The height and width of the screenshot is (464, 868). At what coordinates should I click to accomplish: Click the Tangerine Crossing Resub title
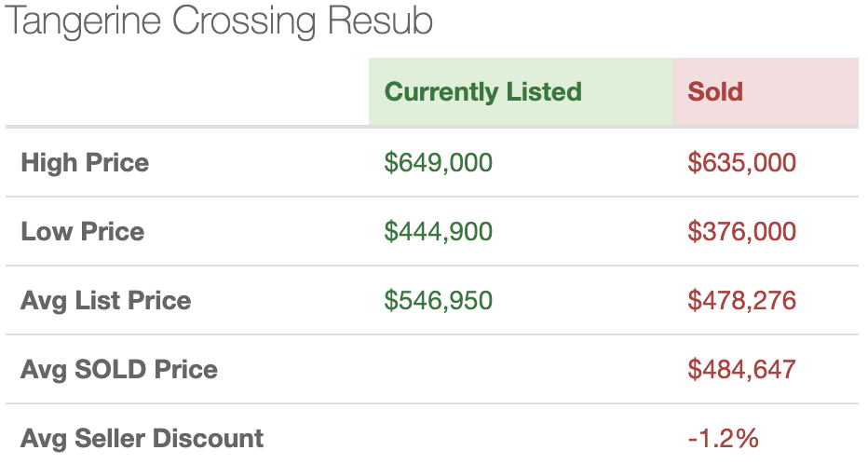[219, 21]
